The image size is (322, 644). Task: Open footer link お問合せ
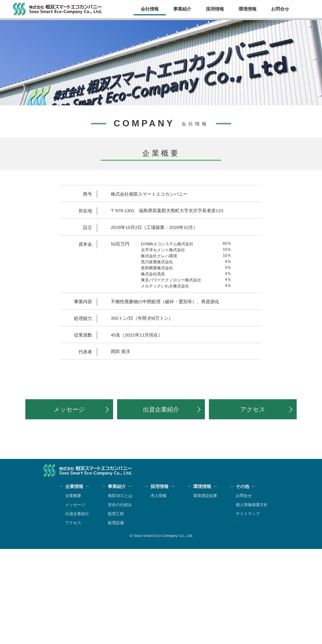click(x=244, y=496)
